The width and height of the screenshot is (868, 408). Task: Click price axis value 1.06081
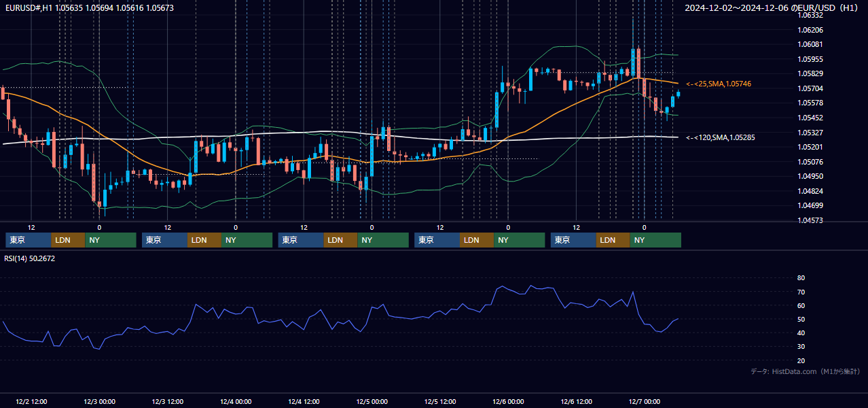click(x=810, y=44)
